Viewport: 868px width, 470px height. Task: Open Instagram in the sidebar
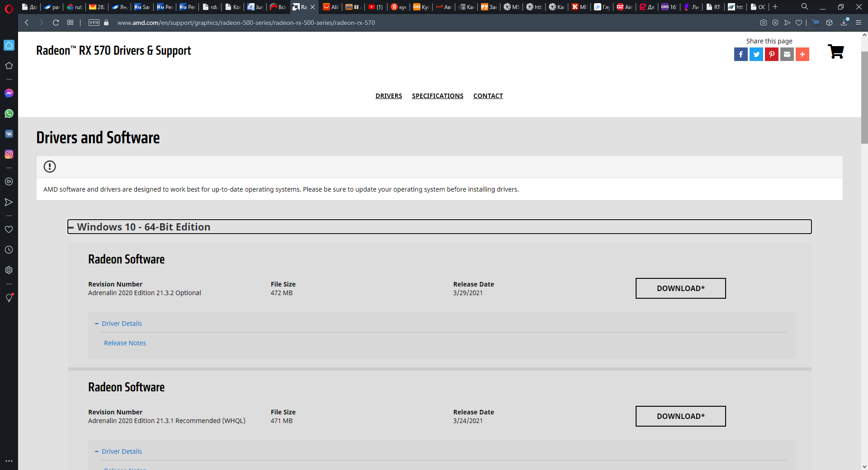coord(9,154)
